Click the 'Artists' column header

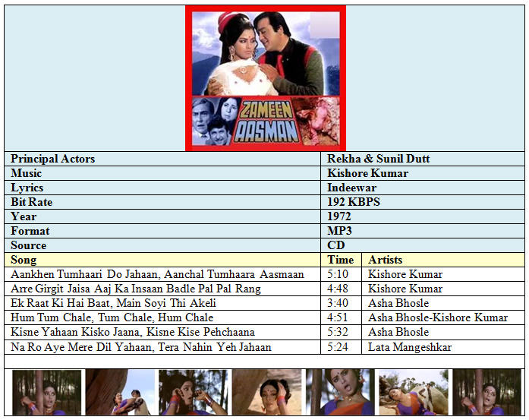coord(386,260)
